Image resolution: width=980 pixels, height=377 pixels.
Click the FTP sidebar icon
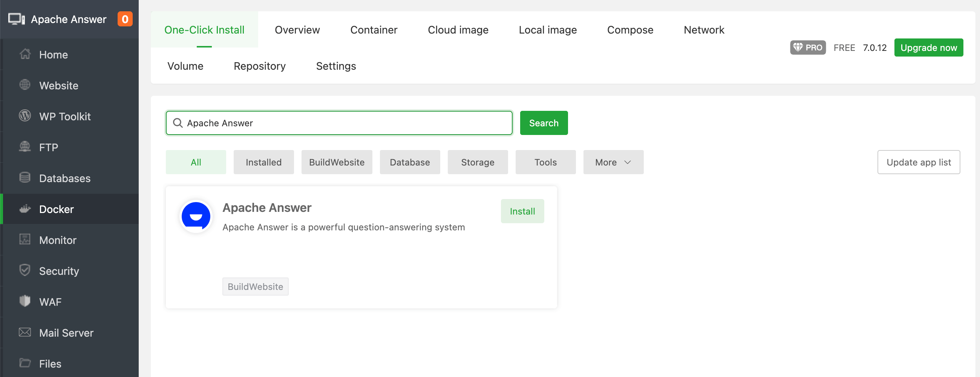click(25, 147)
